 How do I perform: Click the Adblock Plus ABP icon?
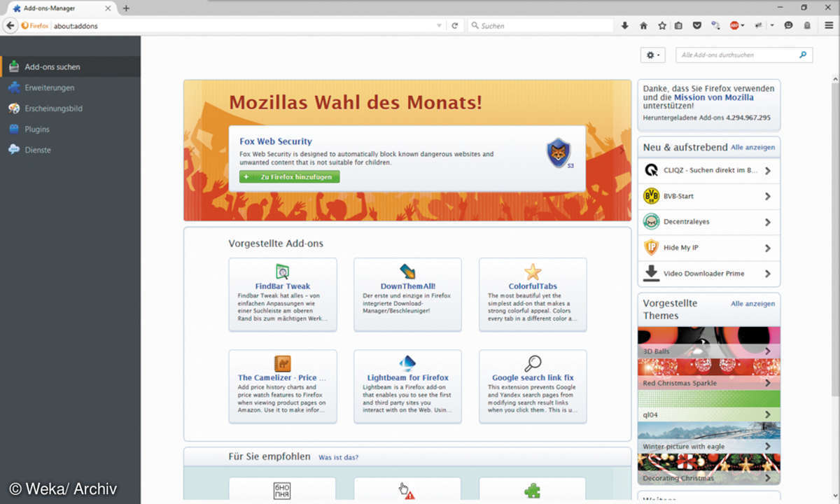(734, 26)
